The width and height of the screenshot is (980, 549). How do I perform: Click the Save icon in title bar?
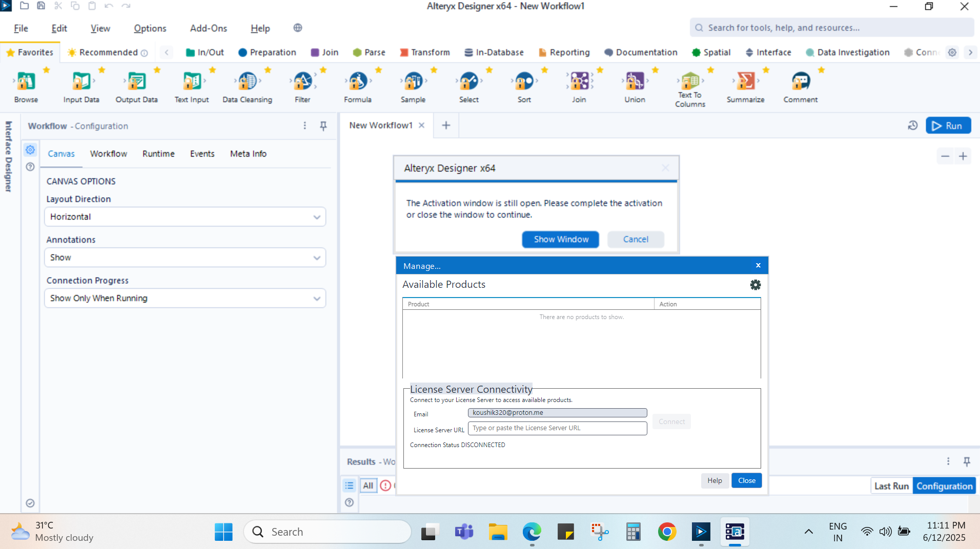[x=41, y=6]
